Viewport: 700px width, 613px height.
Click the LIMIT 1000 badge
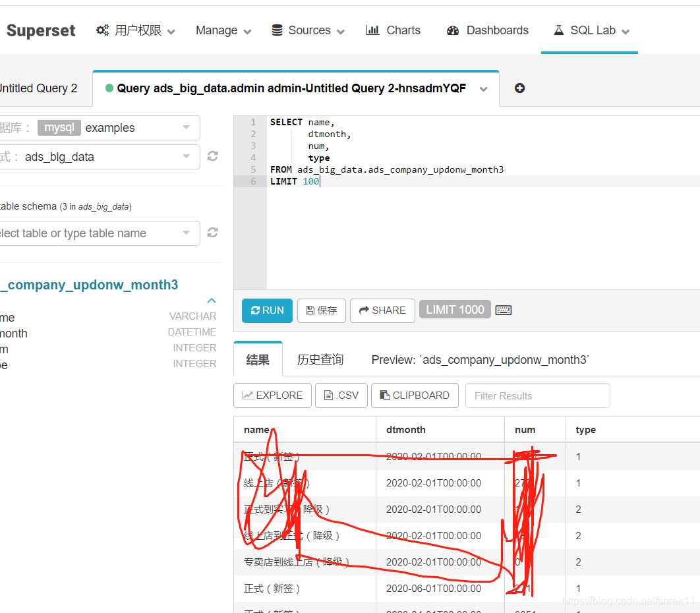click(x=455, y=309)
